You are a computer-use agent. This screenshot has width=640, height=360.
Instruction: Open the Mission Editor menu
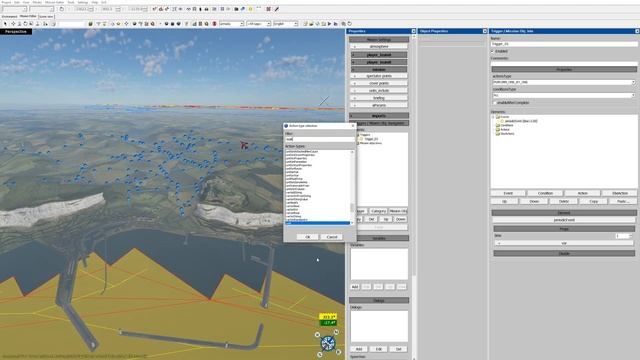(x=55, y=2)
